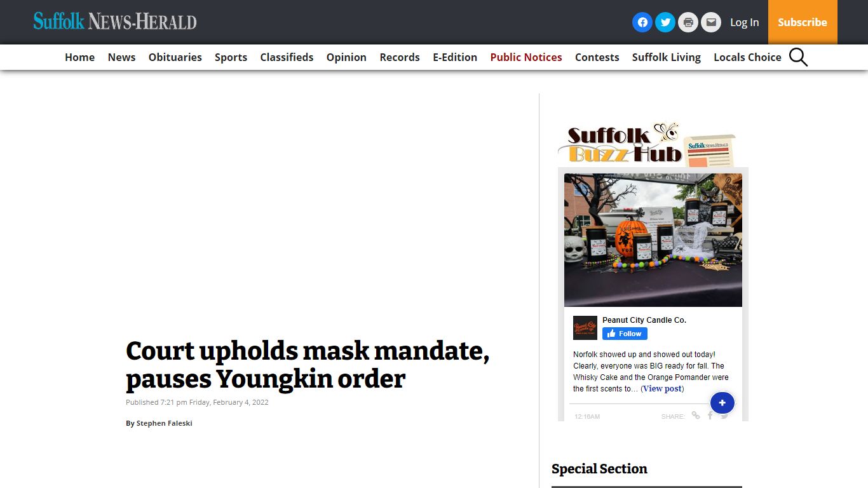Image resolution: width=868 pixels, height=488 pixels.
Task: Click the print icon in header
Action: pyautogui.click(x=688, y=22)
